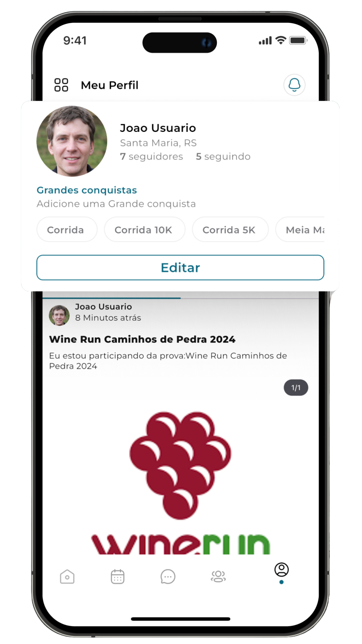Select the profile tab icon in bottom bar

tap(282, 570)
